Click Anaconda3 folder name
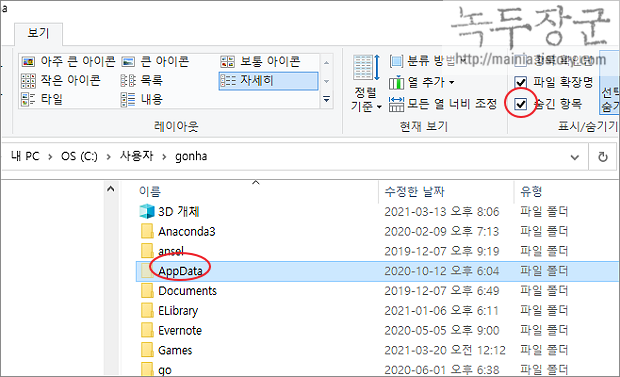 tap(187, 231)
